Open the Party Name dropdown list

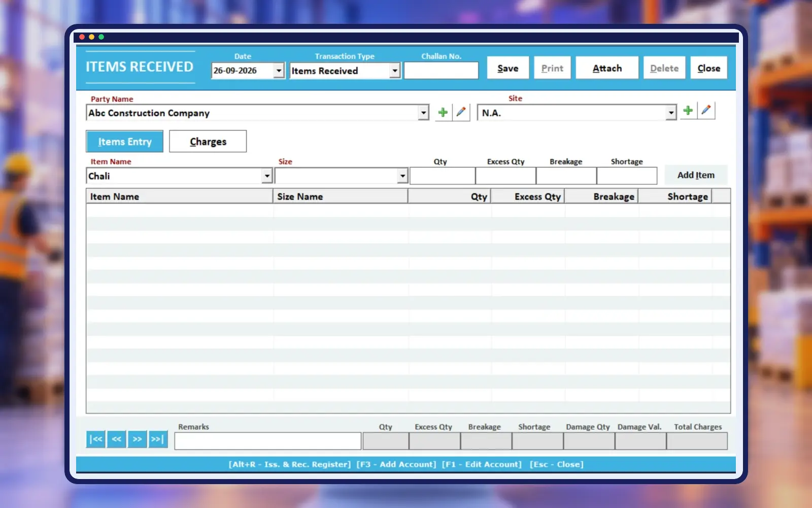(x=423, y=113)
